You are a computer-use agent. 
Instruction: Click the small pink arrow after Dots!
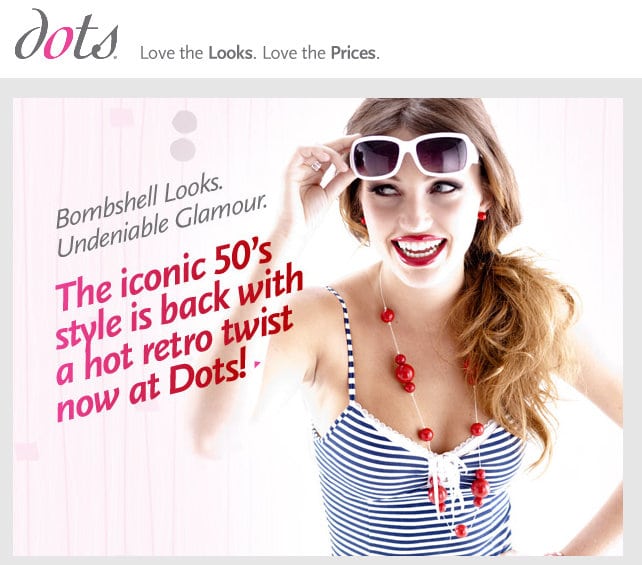click(x=257, y=363)
